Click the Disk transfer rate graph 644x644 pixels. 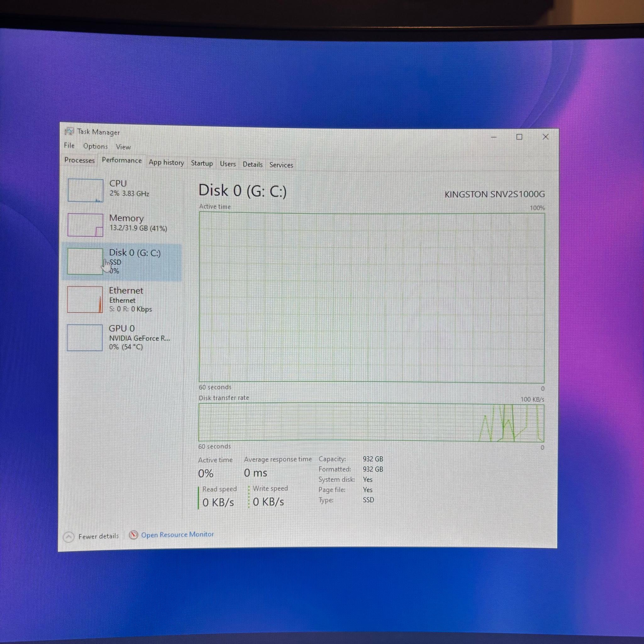point(371,423)
